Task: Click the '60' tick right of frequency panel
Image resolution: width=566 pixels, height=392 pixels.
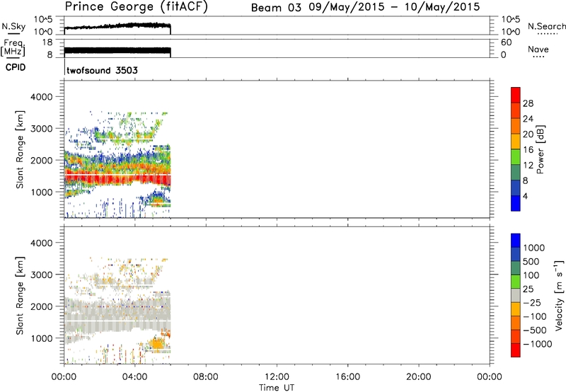Action: tap(506, 42)
